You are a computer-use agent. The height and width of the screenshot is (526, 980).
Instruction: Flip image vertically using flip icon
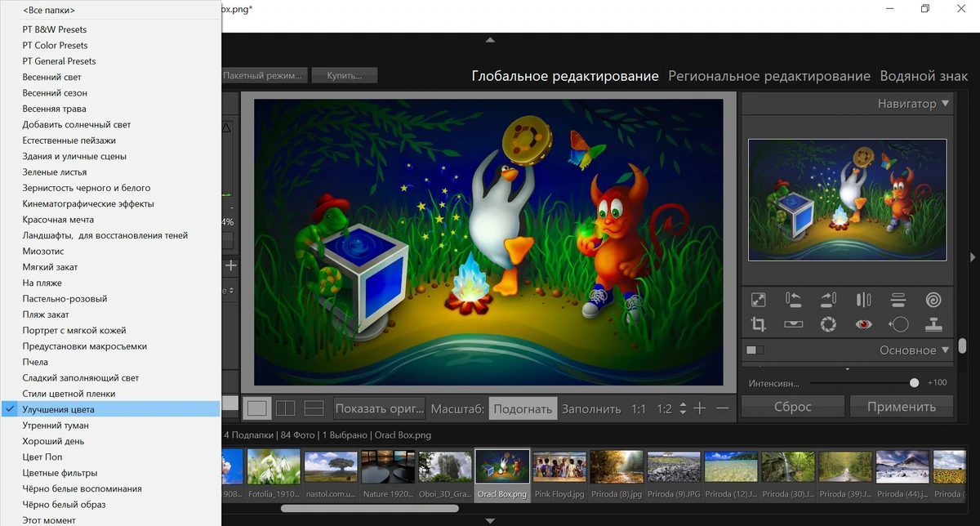tap(898, 300)
